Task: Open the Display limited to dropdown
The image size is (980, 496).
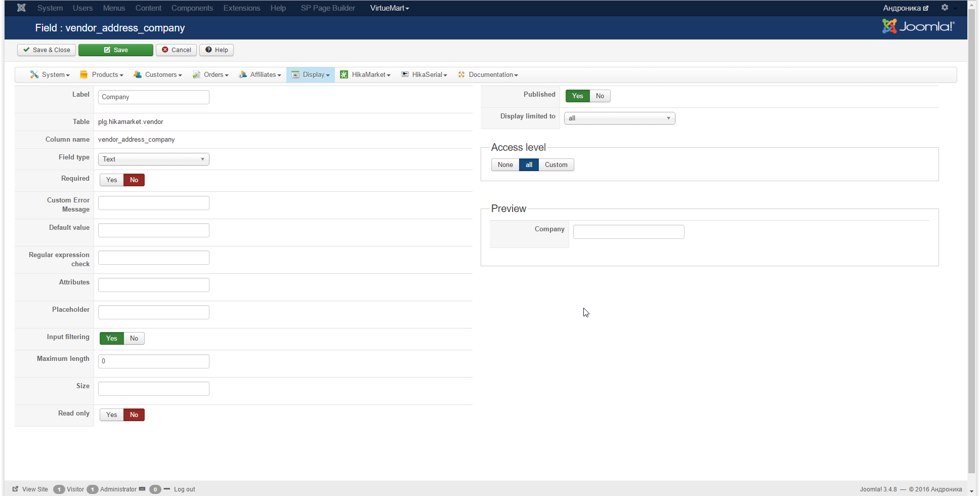Action: tap(620, 118)
